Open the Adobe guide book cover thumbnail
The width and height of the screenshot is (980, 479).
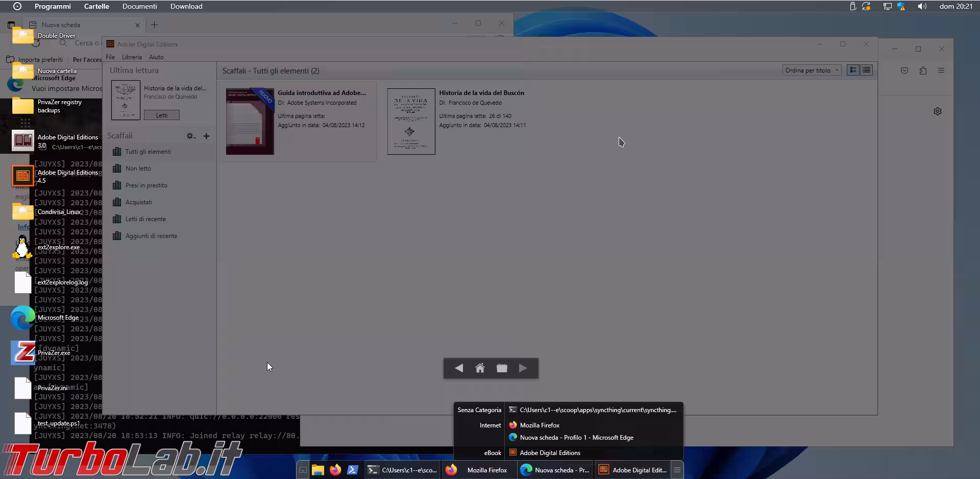(x=250, y=122)
